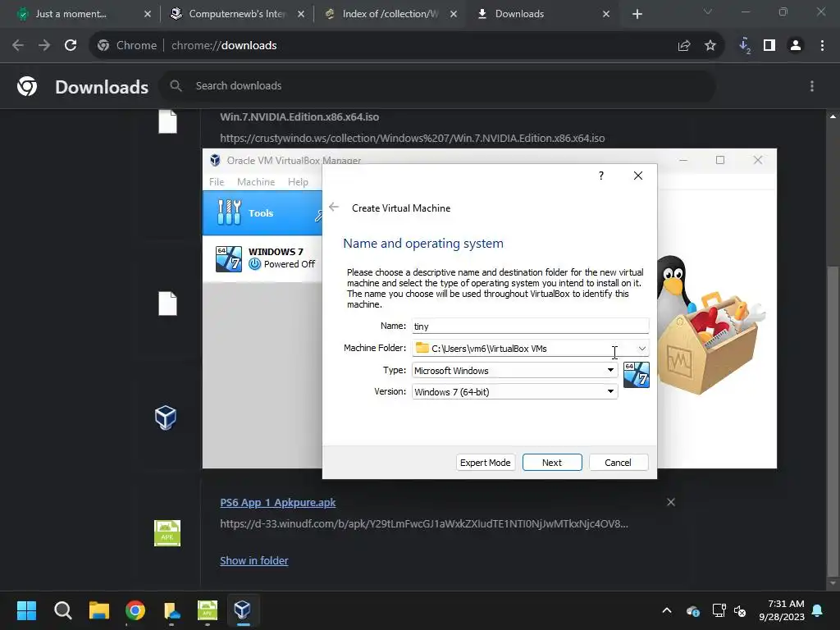This screenshot has width=840, height=630.
Task: Reload the downloads page
Action: tap(71, 46)
